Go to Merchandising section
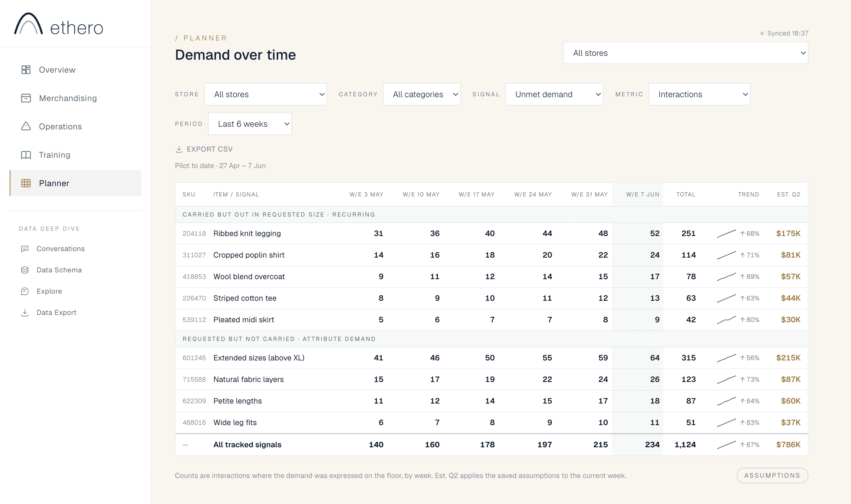 point(75,98)
